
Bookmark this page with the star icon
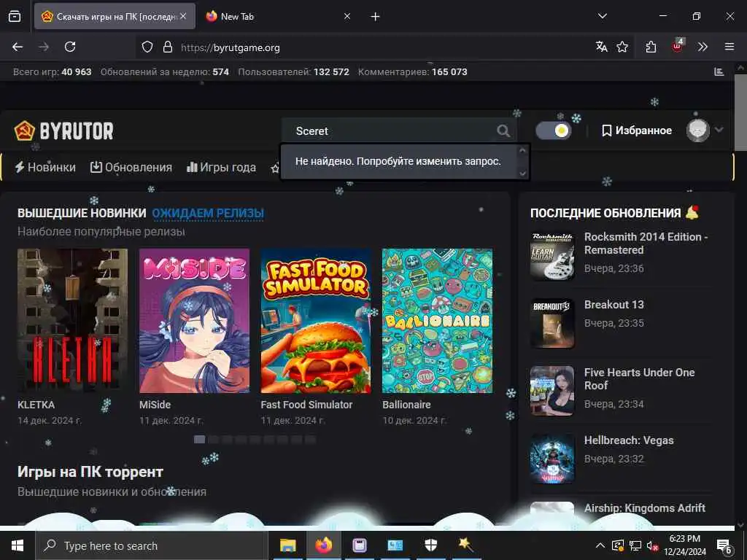622,47
